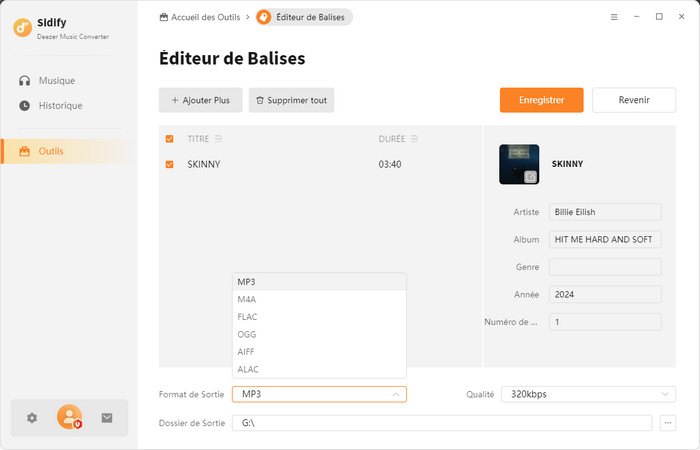Click Supprimer tout button
The width and height of the screenshot is (700, 450).
point(291,100)
